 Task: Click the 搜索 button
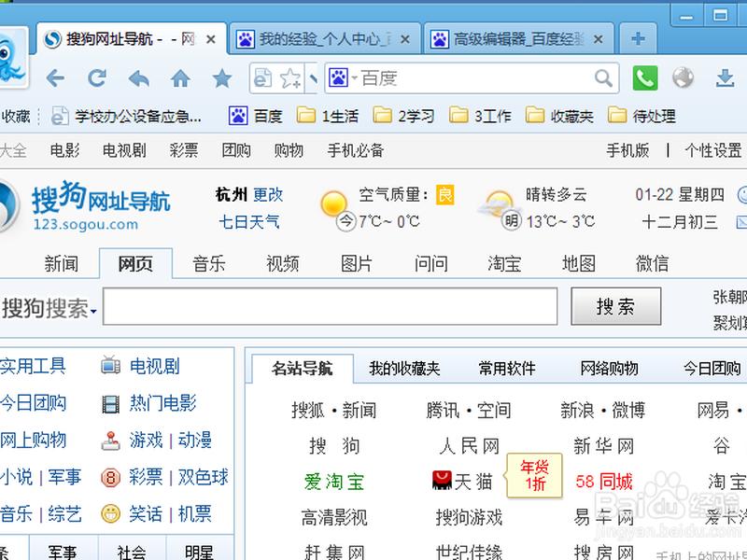point(616,306)
